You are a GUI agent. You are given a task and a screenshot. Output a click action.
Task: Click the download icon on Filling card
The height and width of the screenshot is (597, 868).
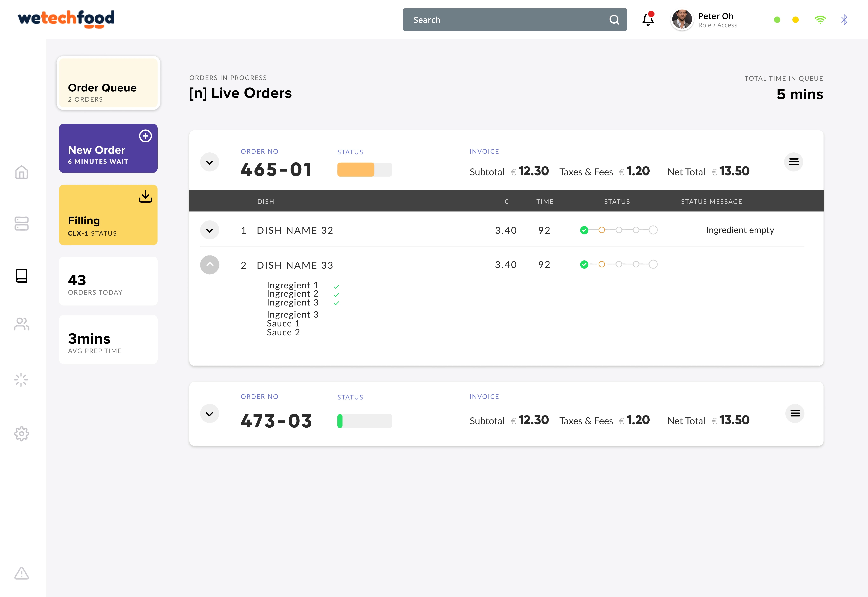pos(146,196)
